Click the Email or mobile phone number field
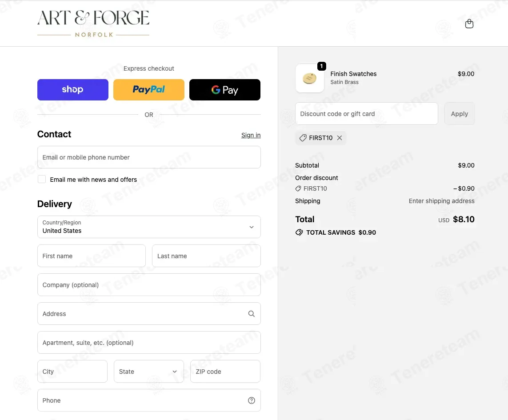 click(x=149, y=157)
